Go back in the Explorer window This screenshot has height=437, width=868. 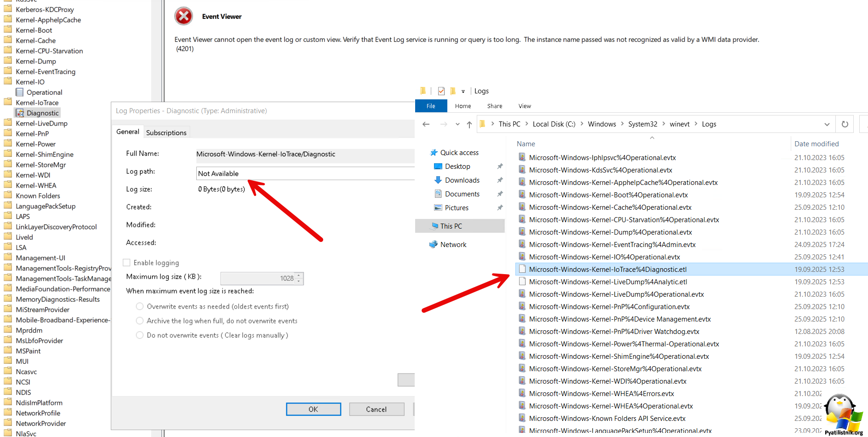pos(426,124)
